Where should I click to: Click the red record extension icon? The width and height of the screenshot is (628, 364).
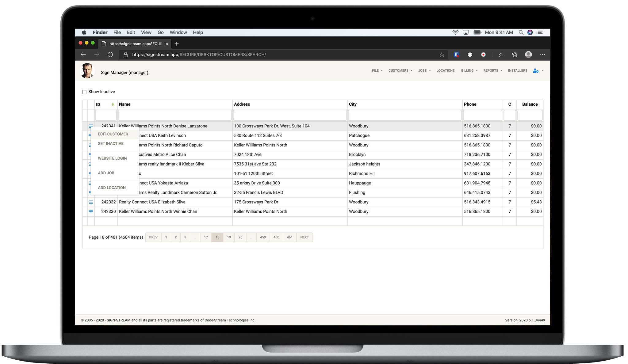point(483,55)
